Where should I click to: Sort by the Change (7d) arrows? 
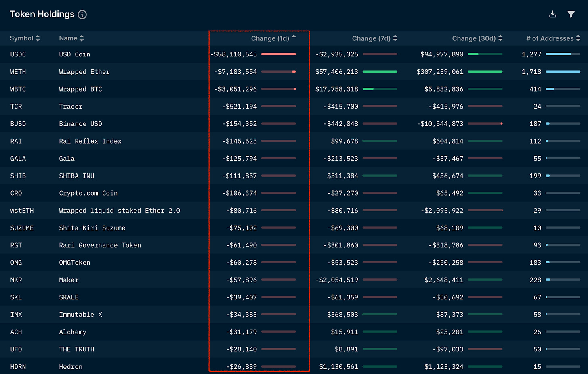395,38
